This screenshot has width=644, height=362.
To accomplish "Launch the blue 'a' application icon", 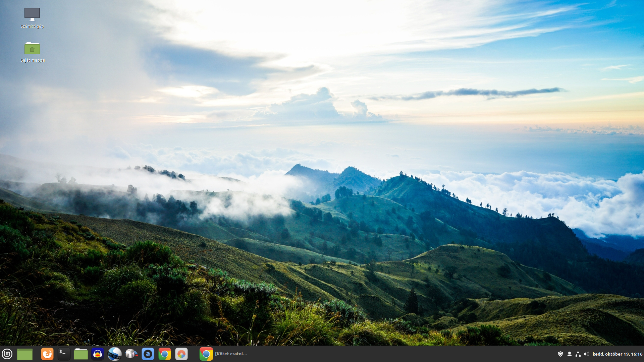I will coord(148,354).
